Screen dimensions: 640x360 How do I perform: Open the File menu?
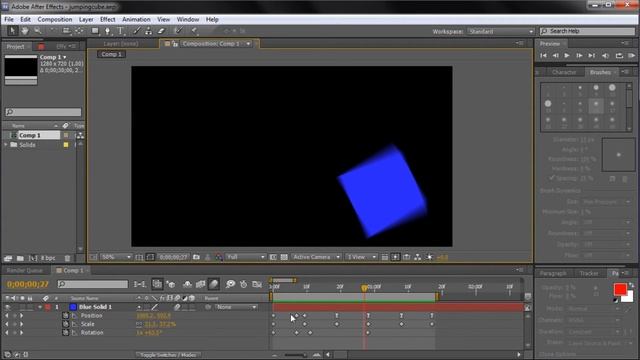tap(9, 19)
